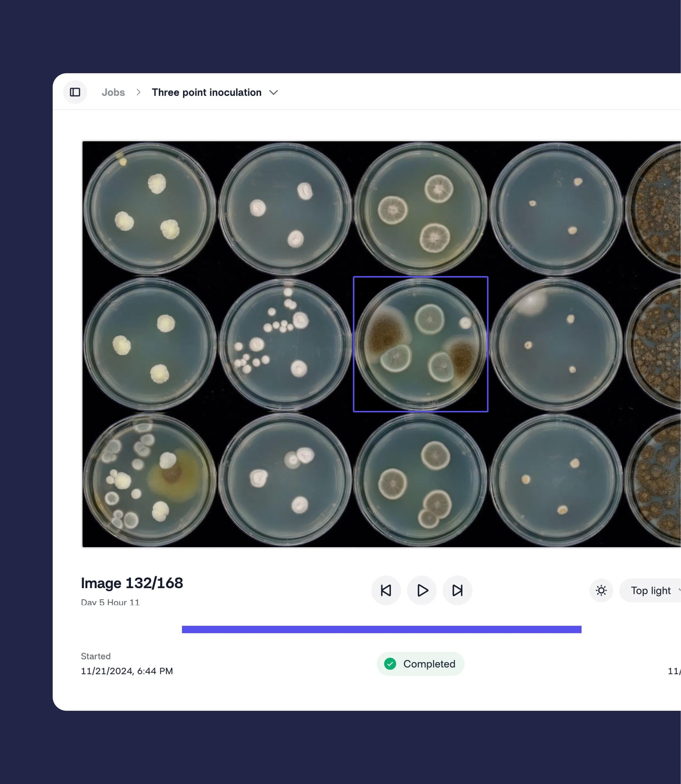Click the green checkmark status icon
Viewport: 681px width, 784px height.
[x=390, y=664]
